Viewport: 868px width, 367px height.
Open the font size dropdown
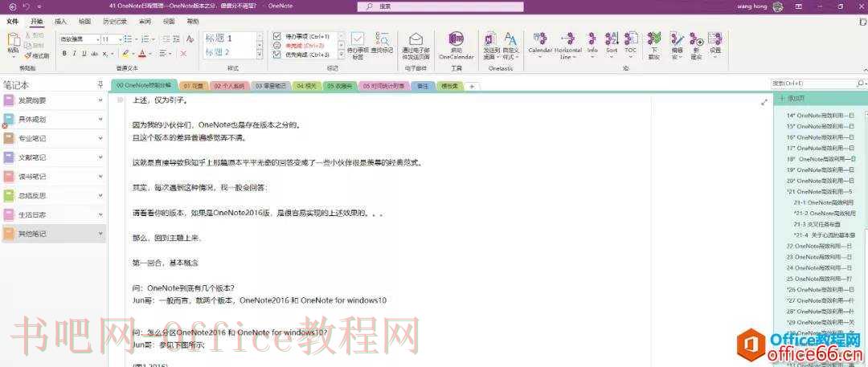tap(120, 39)
